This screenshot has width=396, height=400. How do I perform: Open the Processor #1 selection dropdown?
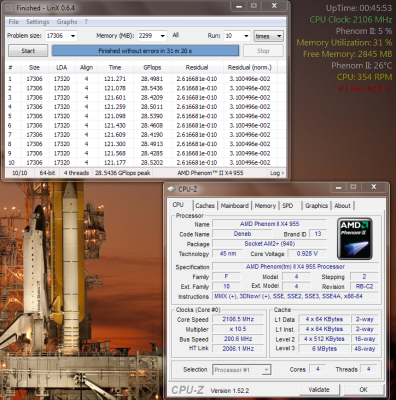pyautogui.click(x=242, y=370)
